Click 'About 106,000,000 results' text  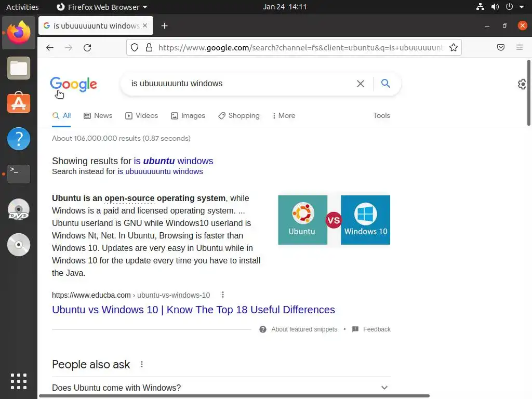click(121, 138)
